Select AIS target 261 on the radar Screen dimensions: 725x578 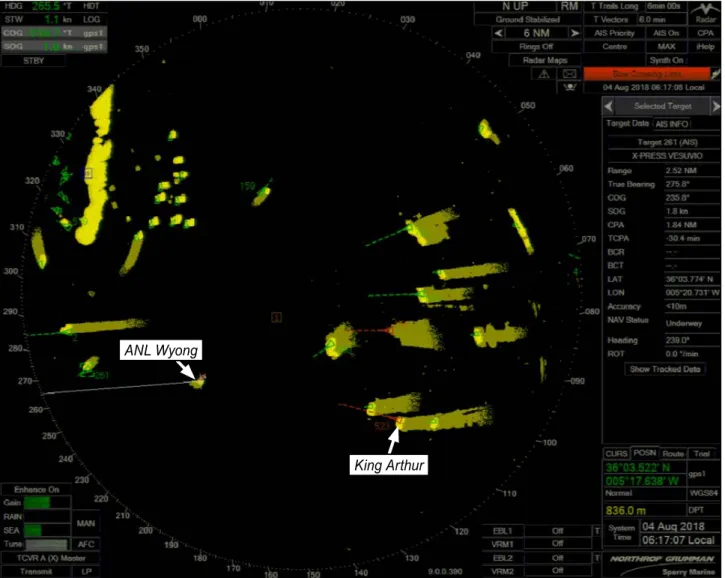point(88,367)
